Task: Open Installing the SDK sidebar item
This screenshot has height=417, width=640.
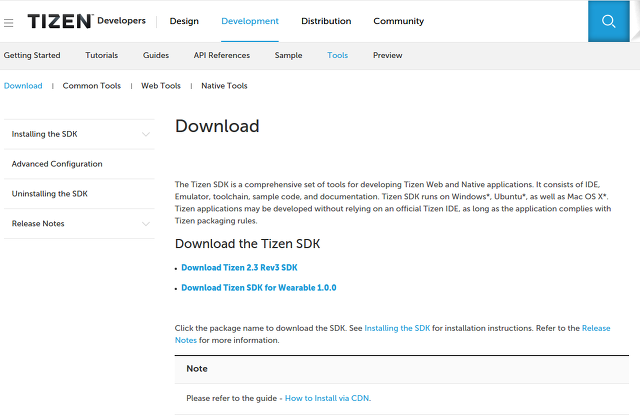Action: coord(79,134)
